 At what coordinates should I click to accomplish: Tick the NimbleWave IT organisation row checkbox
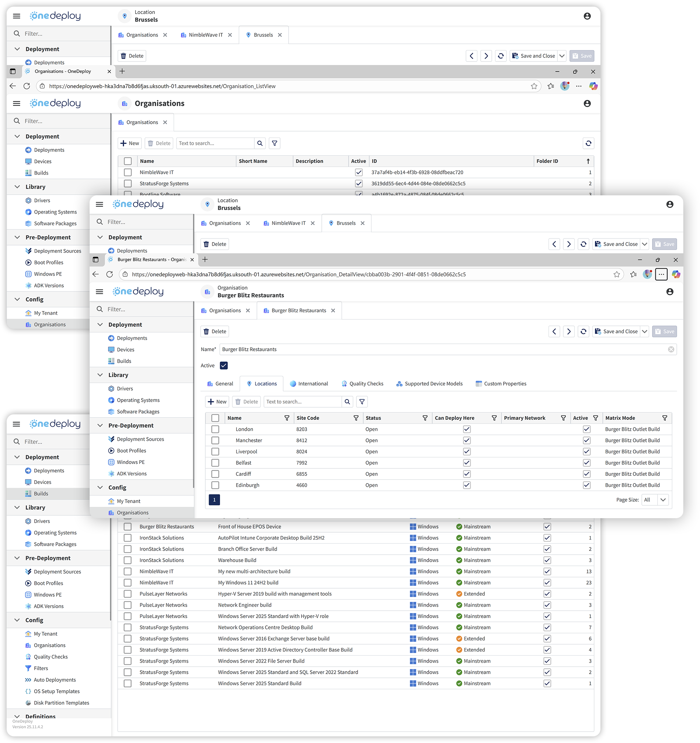pos(128,172)
